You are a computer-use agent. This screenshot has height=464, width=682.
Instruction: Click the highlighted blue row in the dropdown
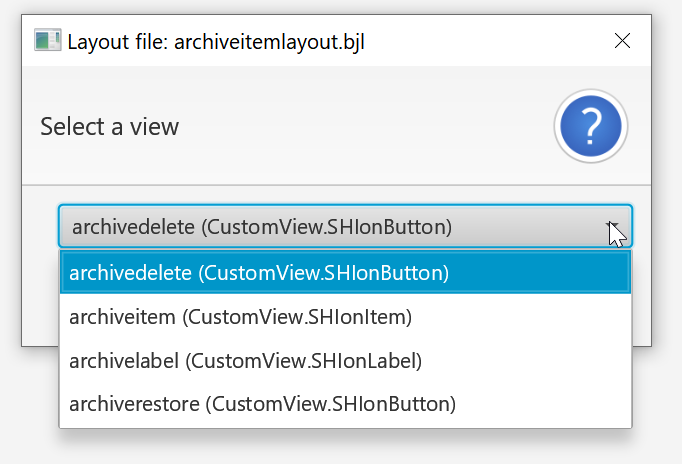[345, 272]
